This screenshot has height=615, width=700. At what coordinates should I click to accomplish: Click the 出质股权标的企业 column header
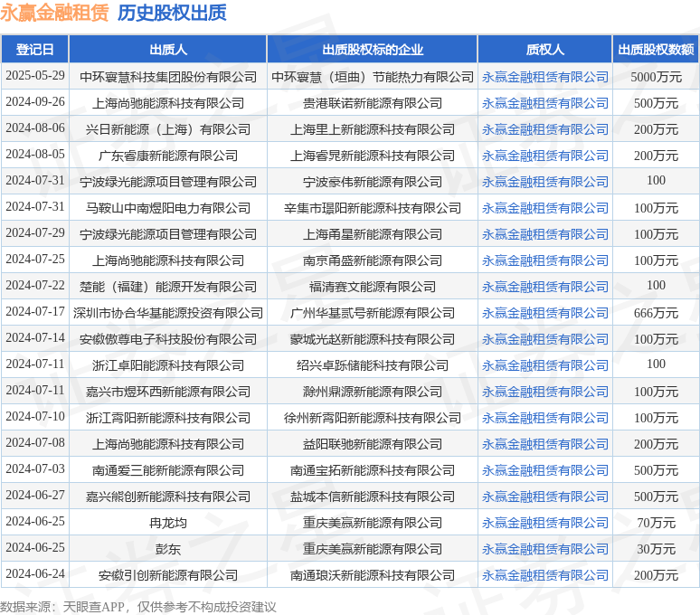(373, 49)
